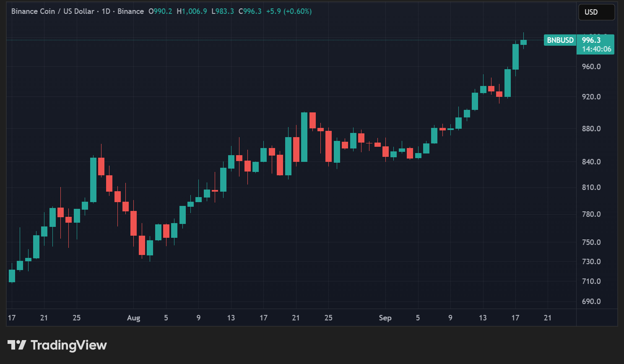The height and width of the screenshot is (364, 624).
Task: Select the Aug label on time axis
Action: 133,318
